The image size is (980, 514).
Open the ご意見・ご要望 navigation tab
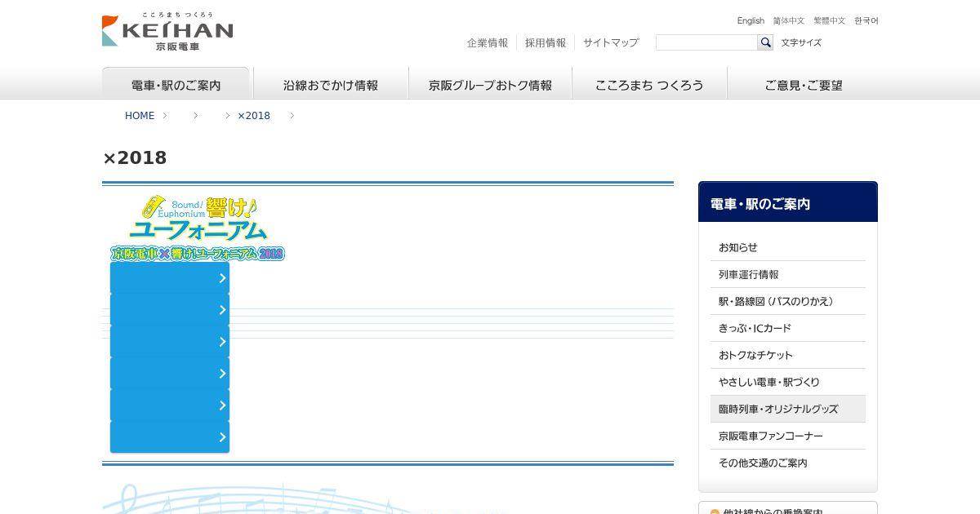coord(803,84)
